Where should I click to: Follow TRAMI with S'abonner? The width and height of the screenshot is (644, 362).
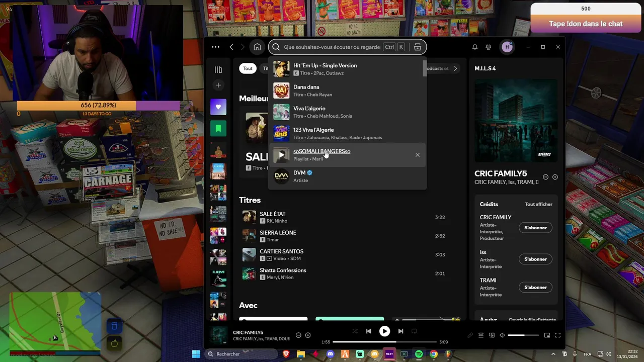[535, 287]
